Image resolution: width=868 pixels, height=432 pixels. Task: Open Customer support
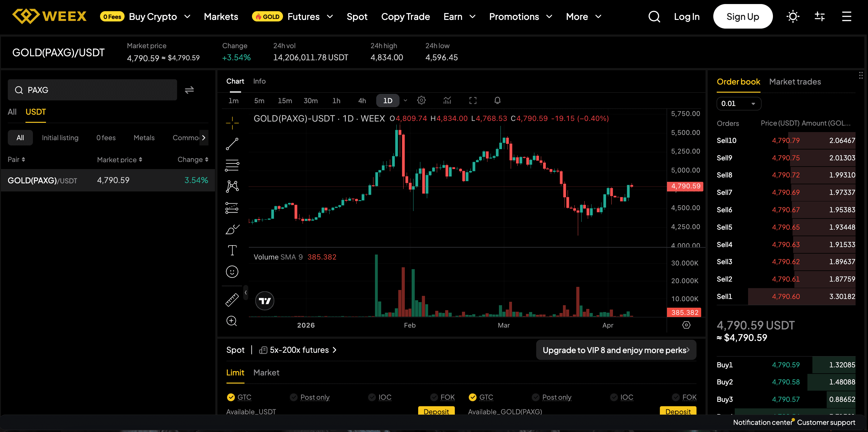pos(826,422)
